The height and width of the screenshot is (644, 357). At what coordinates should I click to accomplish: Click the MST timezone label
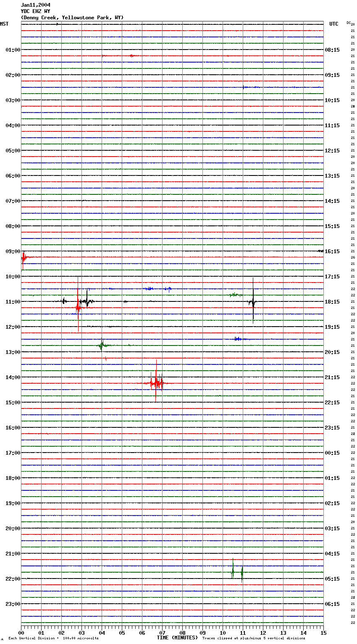(4, 24)
